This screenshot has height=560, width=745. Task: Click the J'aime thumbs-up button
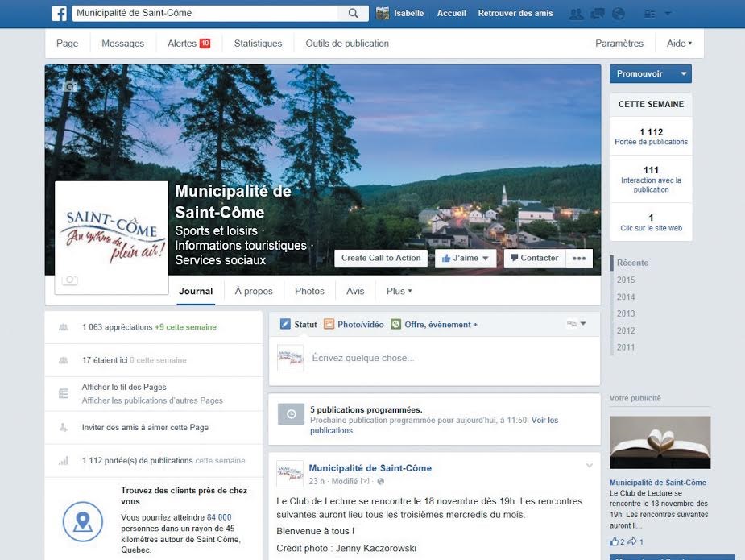tap(466, 258)
